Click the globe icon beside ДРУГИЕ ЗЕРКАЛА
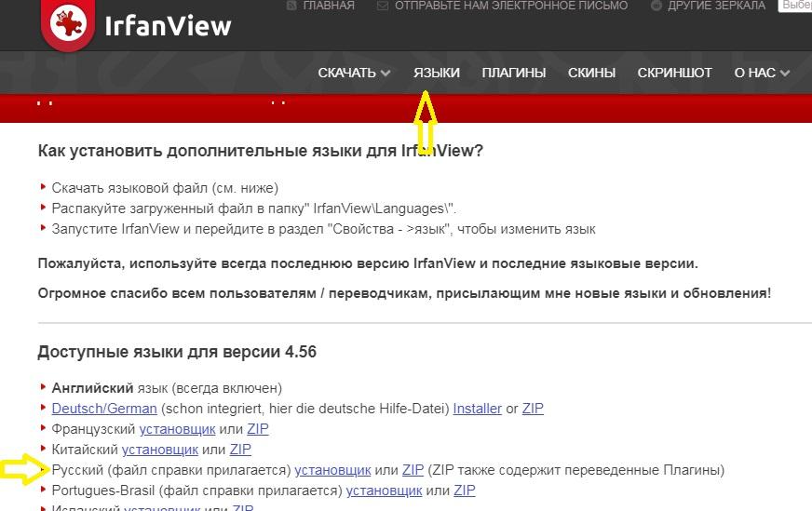 [x=656, y=6]
